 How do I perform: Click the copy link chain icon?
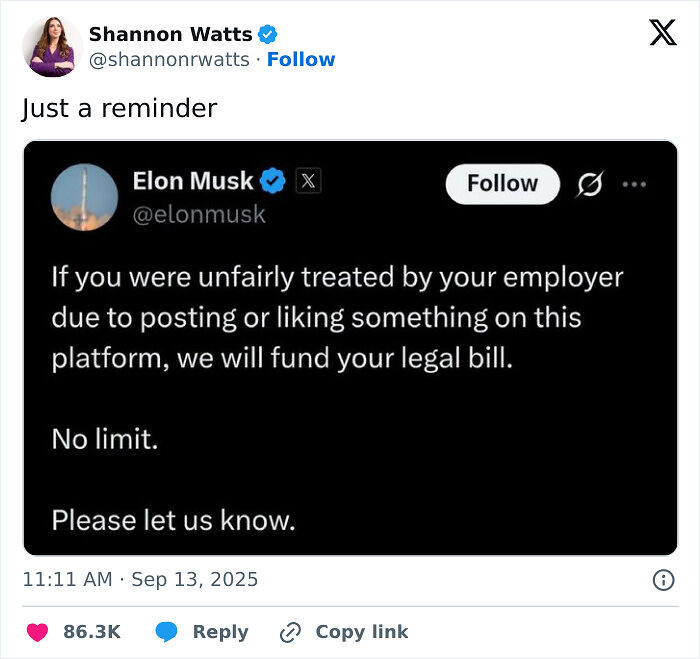tap(291, 632)
